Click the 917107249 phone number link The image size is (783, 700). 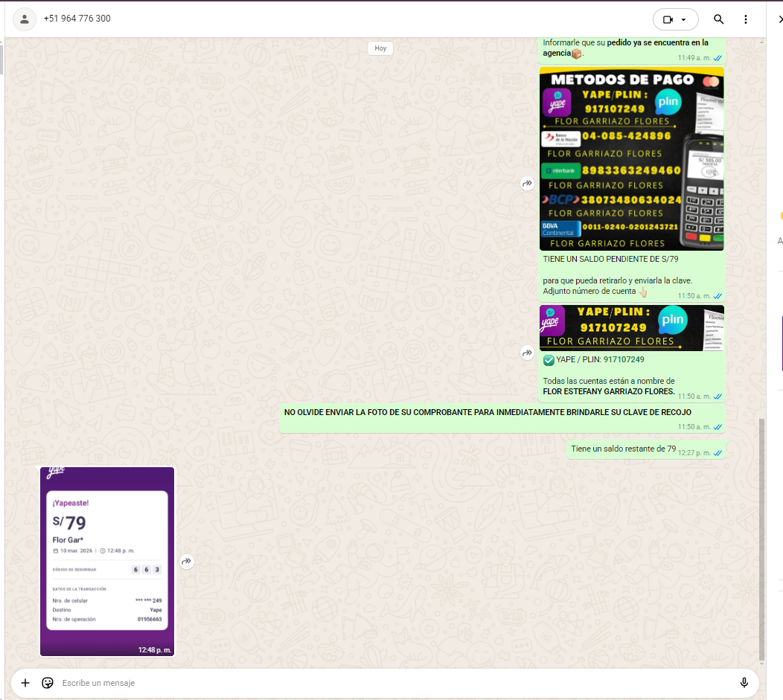pyautogui.click(x=624, y=359)
